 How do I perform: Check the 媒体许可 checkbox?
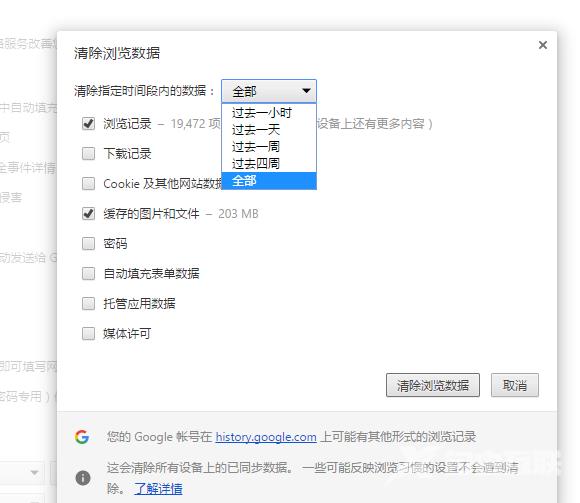tap(88, 334)
